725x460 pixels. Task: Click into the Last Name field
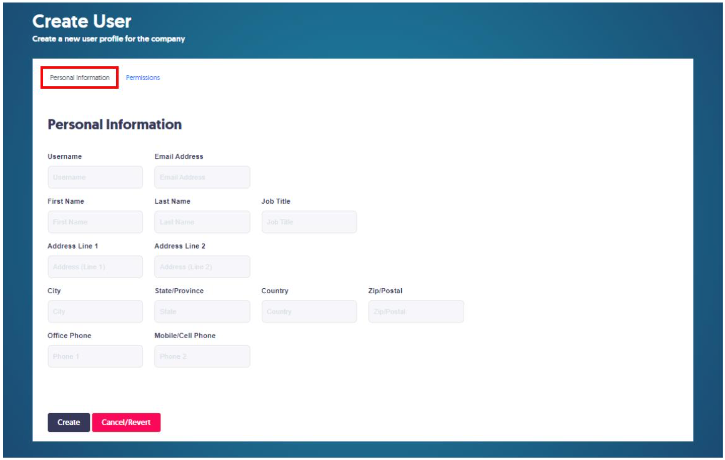pyautogui.click(x=202, y=222)
